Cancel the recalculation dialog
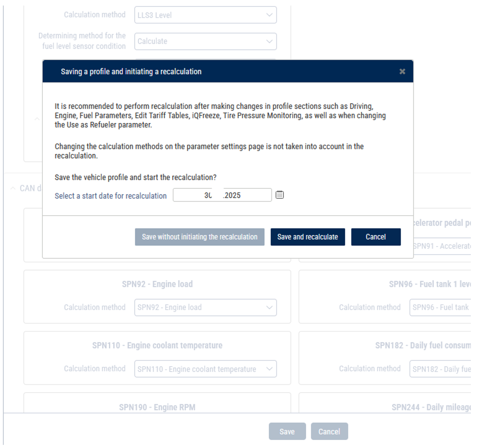This screenshot has width=483, height=448. point(376,237)
